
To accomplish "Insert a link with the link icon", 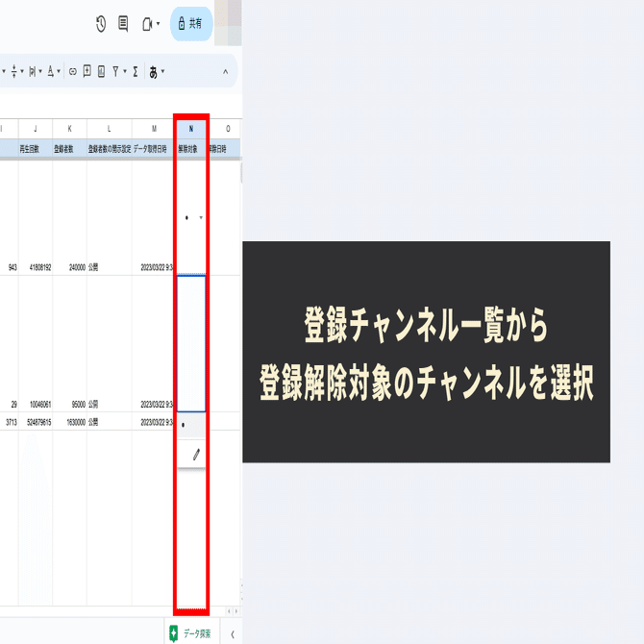I will [x=73, y=72].
